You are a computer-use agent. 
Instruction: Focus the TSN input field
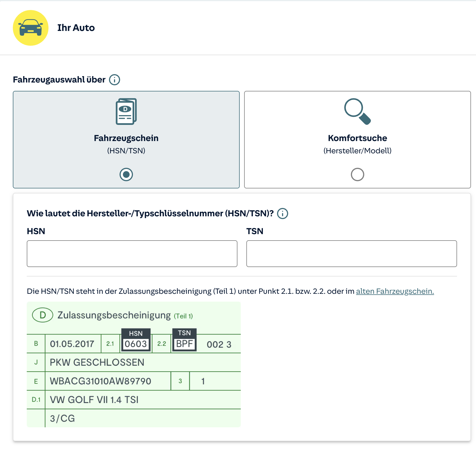tap(351, 254)
